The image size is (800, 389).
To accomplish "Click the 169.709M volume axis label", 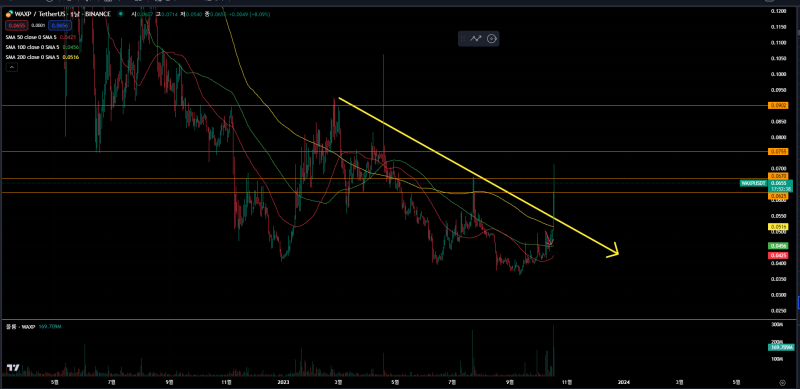I will pyautogui.click(x=781, y=348).
